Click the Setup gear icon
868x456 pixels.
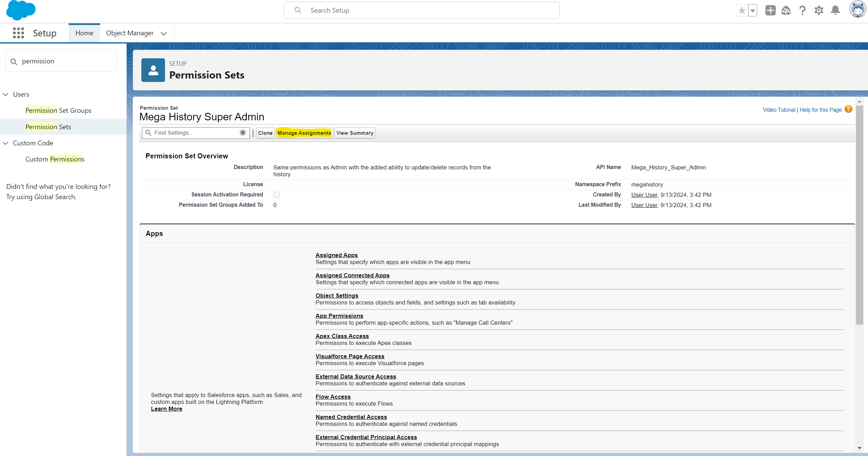(x=819, y=11)
